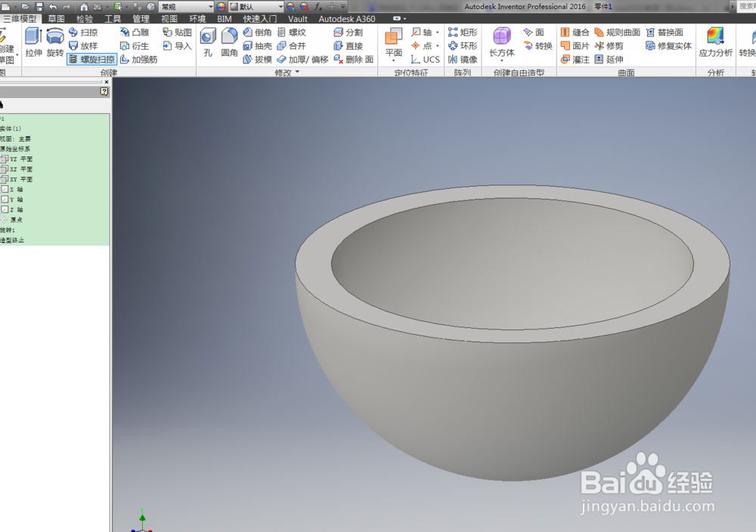
Task: Select 加厚/偏移 thicken offset tool
Action: (x=303, y=59)
